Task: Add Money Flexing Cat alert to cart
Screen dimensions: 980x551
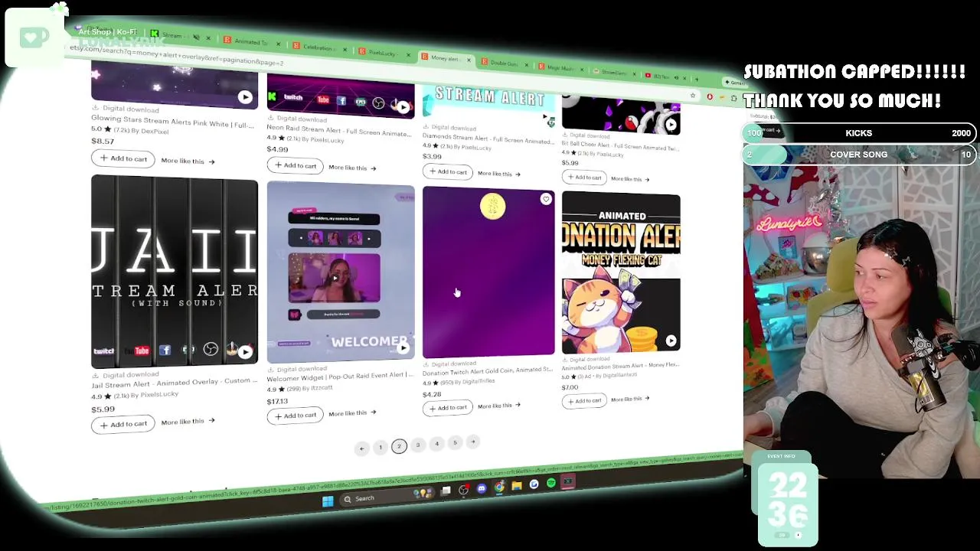Action: pos(584,400)
